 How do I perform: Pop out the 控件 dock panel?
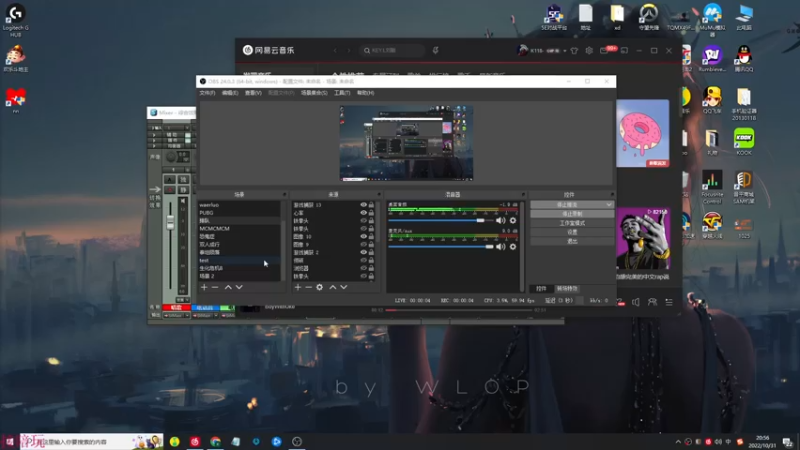612,194
